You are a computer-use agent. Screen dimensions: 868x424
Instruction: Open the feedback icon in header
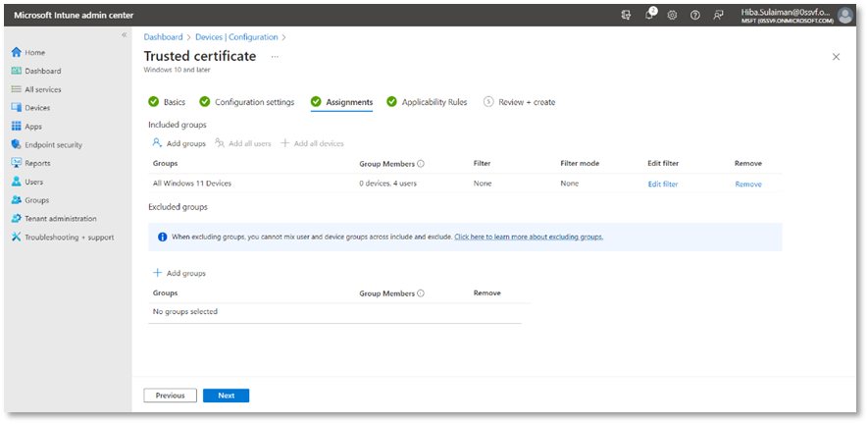coord(719,15)
